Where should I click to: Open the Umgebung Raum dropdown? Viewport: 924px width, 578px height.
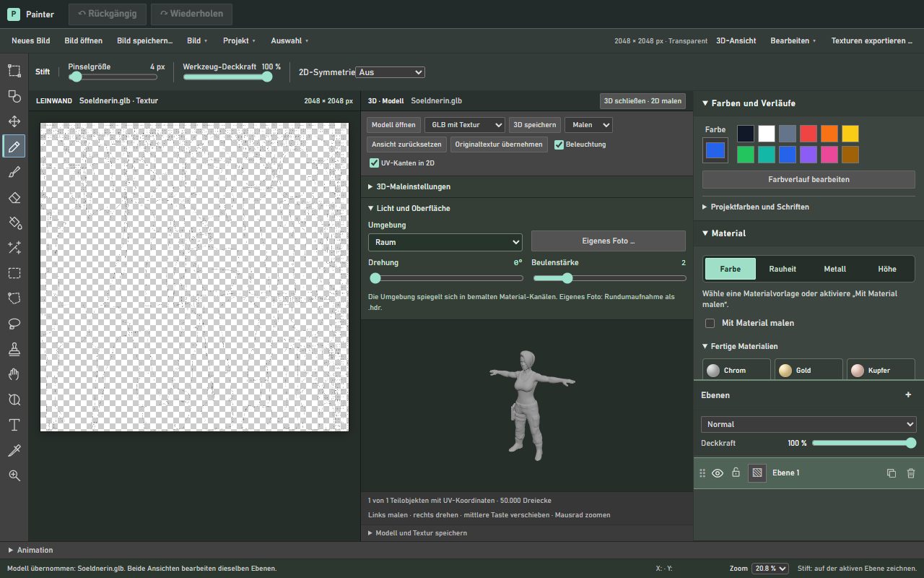tap(445, 242)
